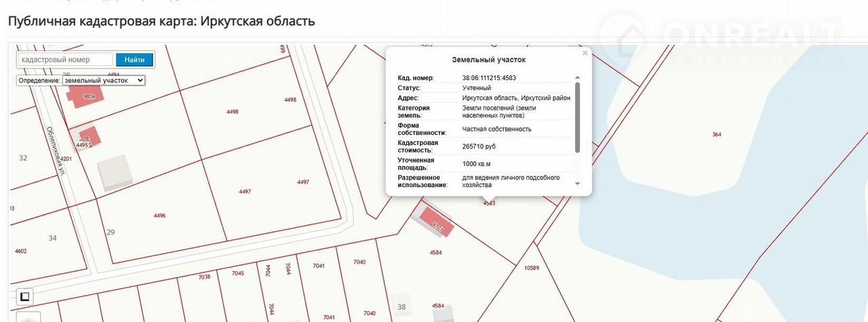Click the info popup's scrollbar thumb
Image resolution: width=868 pixels, height=322 pixels.
577,117
